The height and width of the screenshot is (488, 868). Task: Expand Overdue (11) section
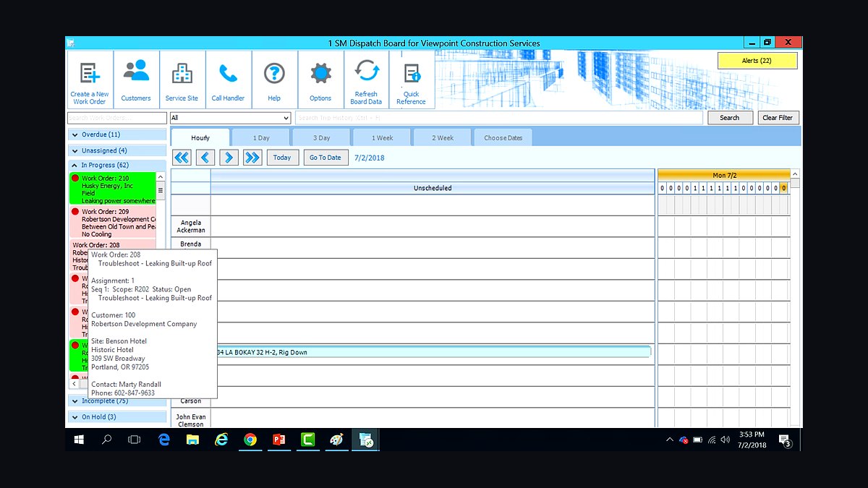point(117,134)
